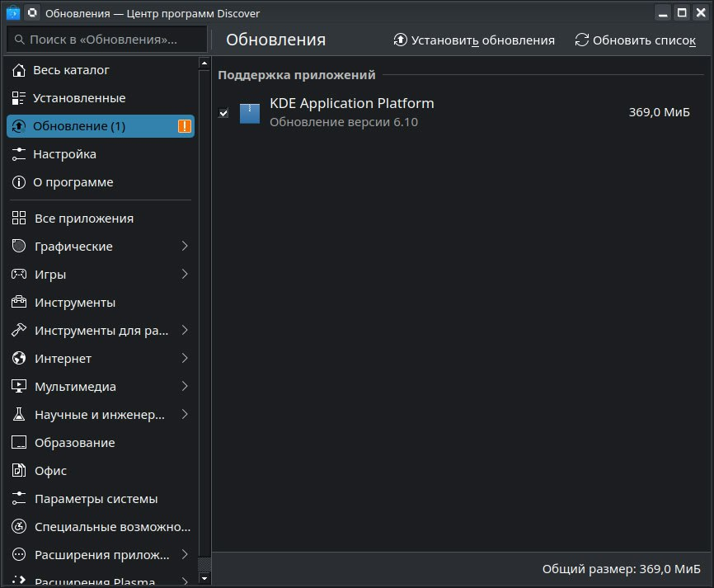Uncheck the KDE Application Platform update checkbox
Viewport: 714px width, 588px height.
pos(223,113)
